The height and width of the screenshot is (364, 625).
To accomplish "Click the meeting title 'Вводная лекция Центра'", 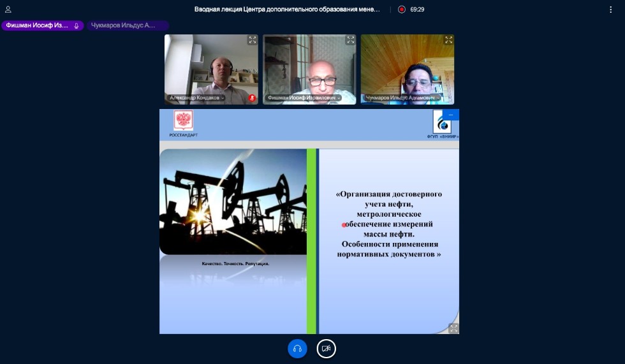I will (x=287, y=10).
